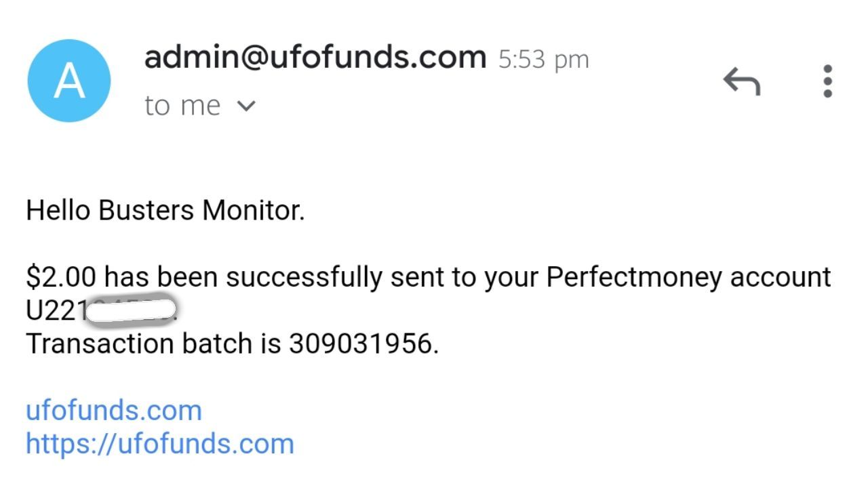Tap the "to me" recipient label
This screenshot has width=868, height=498.
tap(182, 106)
